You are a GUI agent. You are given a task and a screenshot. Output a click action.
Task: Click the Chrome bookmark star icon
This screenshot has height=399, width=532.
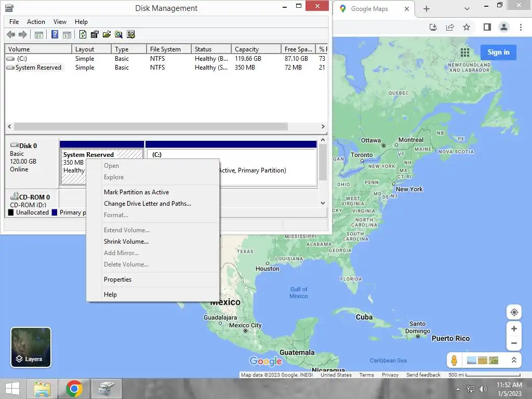tap(467, 27)
